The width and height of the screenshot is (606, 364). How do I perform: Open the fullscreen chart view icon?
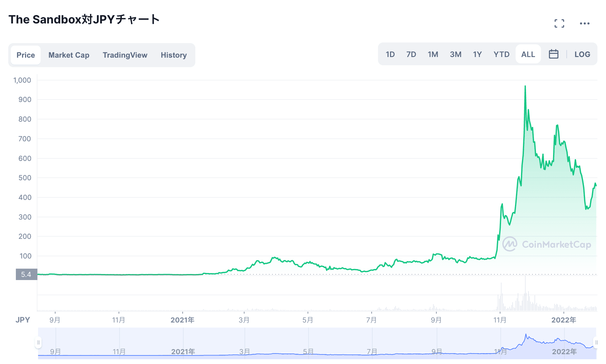pos(559,23)
